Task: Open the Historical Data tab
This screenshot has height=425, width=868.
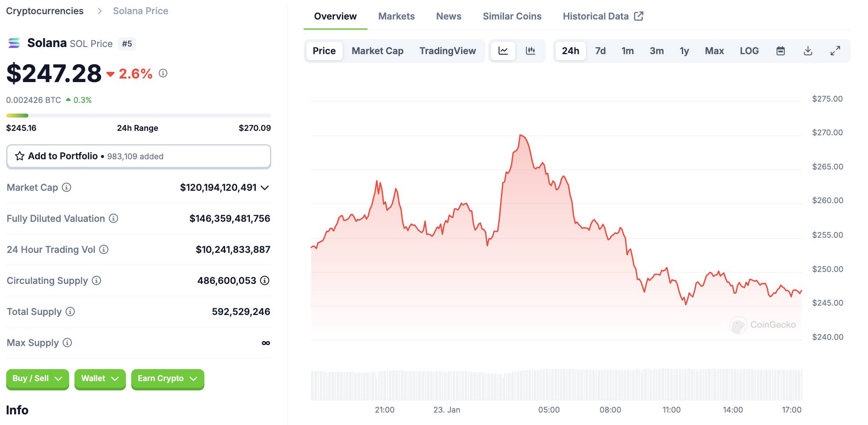Action: (x=603, y=16)
